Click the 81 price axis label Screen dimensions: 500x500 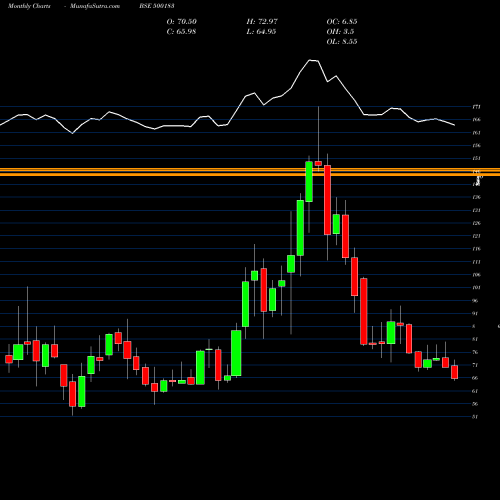pos(475,339)
